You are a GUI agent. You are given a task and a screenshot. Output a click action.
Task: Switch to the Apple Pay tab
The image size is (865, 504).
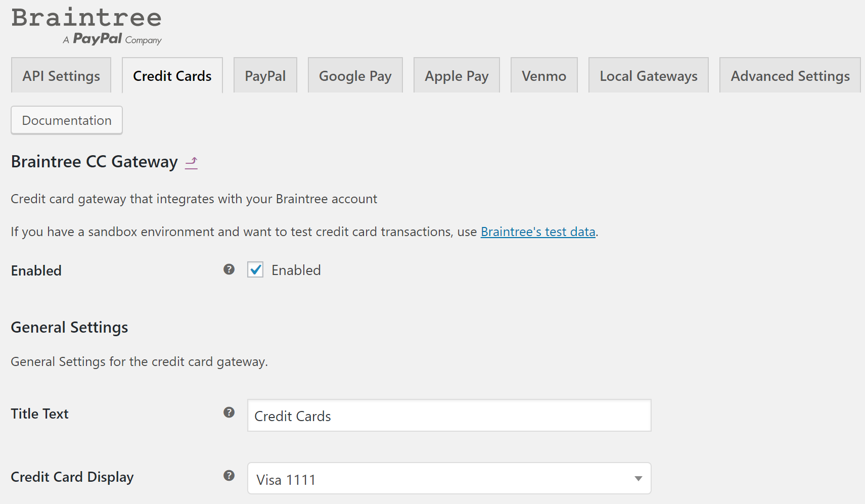pos(457,76)
